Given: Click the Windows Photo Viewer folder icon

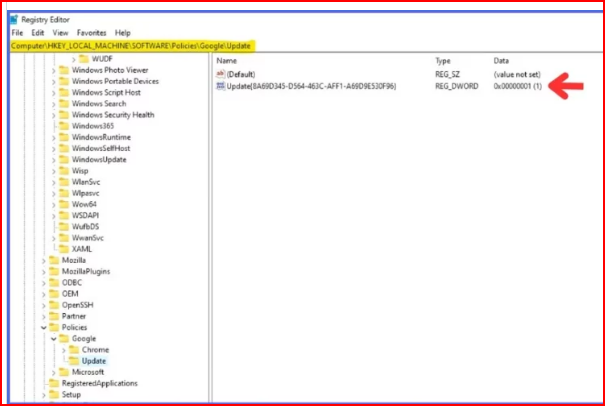Looking at the screenshot, I should (64, 70).
